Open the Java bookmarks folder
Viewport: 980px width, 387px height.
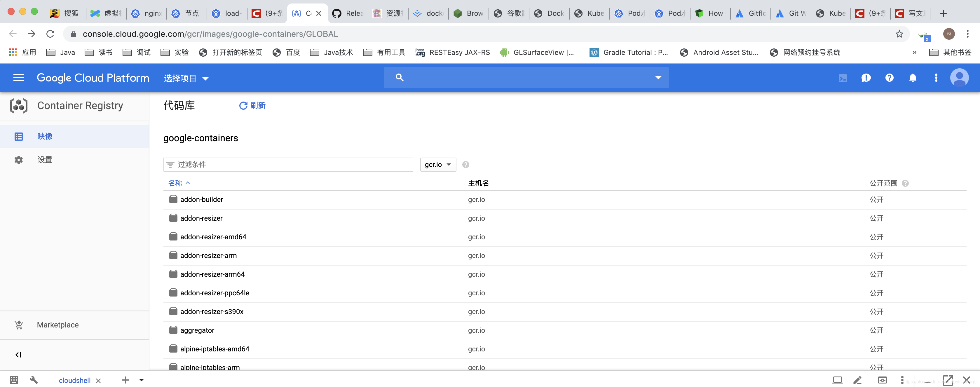60,53
